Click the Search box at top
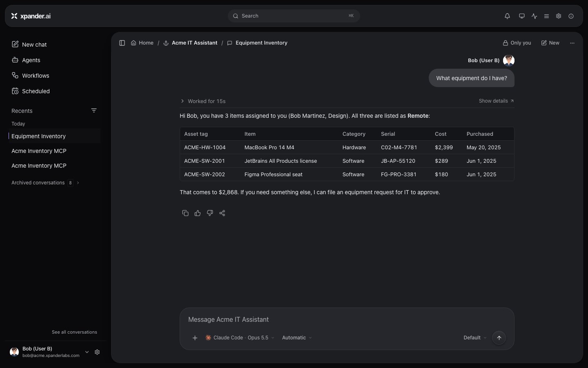The height and width of the screenshot is (368, 588). tap(294, 16)
